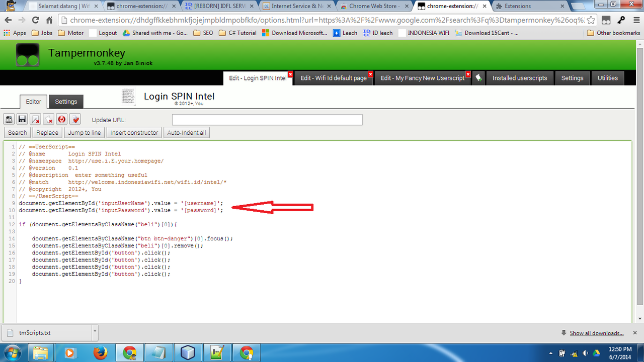
Task: Click code line 10 with inputPassword
Action: pos(121,210)
